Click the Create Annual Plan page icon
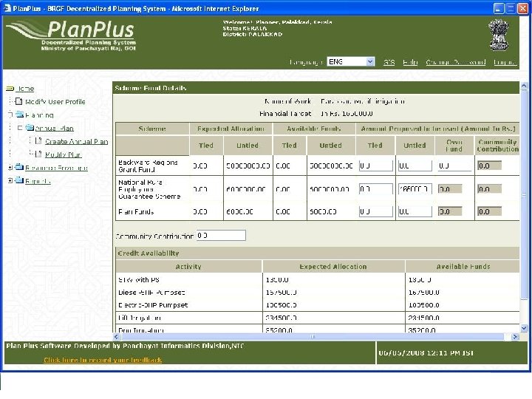This screenshot has width=532, height=399. click(x=38, y=141)
